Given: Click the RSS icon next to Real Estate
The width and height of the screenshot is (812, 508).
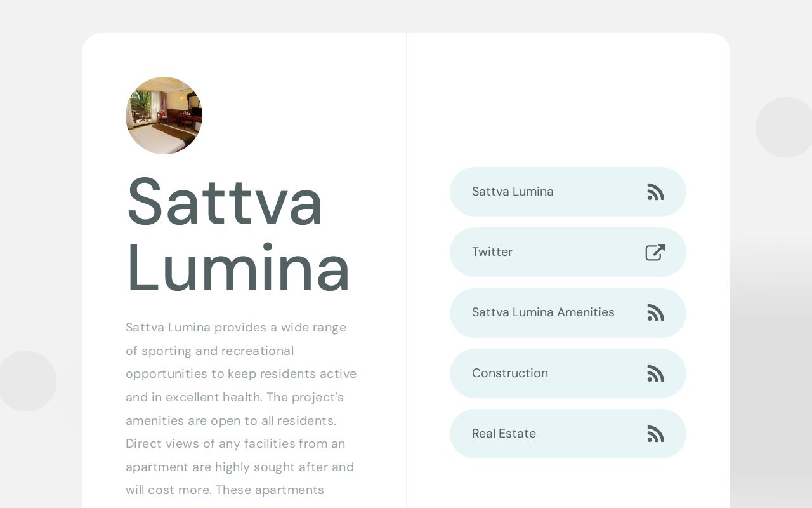Looking at the screenshot, I should [x=655, y=434].
